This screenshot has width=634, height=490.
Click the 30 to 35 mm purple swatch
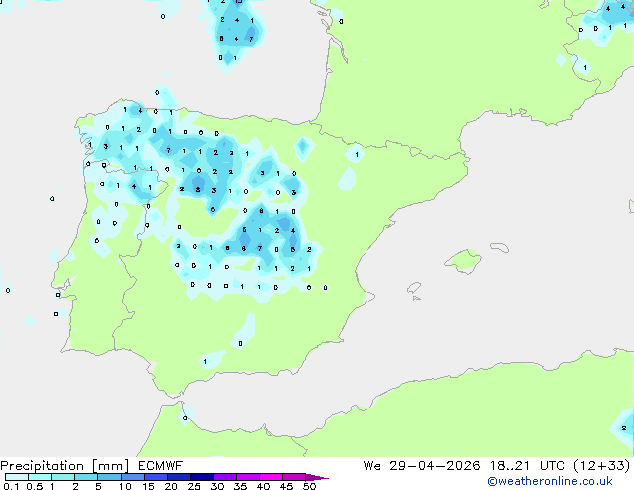click(x=224, y=477)
